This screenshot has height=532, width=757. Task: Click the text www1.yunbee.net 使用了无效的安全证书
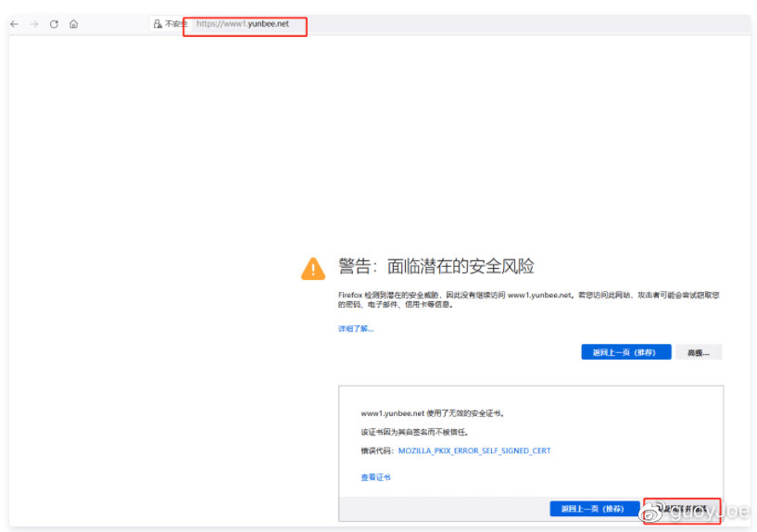tap(432, 413)
